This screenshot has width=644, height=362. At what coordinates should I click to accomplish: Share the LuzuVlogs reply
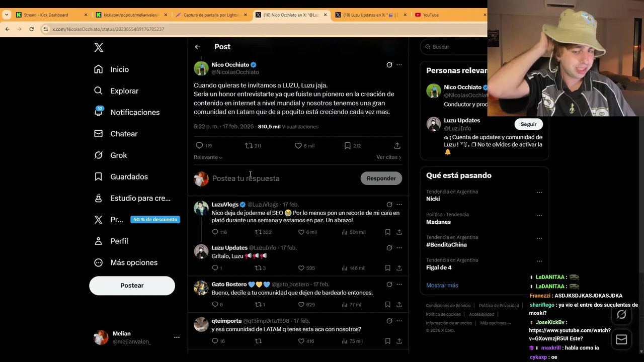[399, 232]
